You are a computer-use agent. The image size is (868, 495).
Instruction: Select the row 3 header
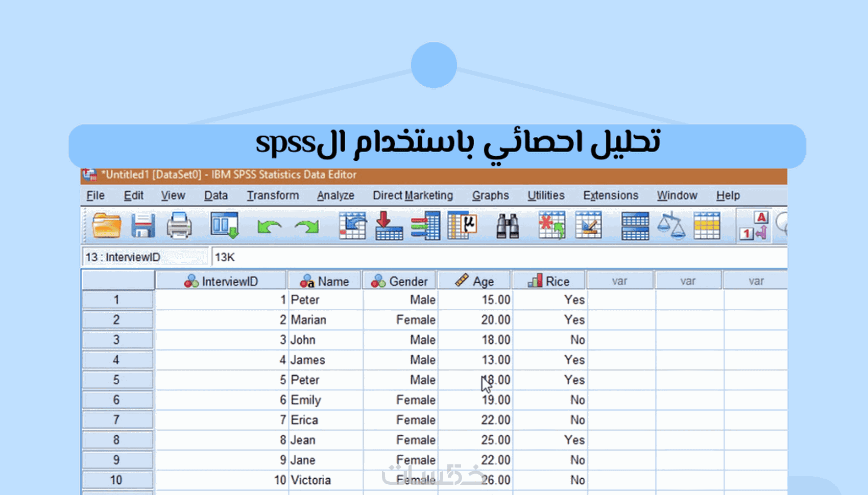tap(117, 340)
